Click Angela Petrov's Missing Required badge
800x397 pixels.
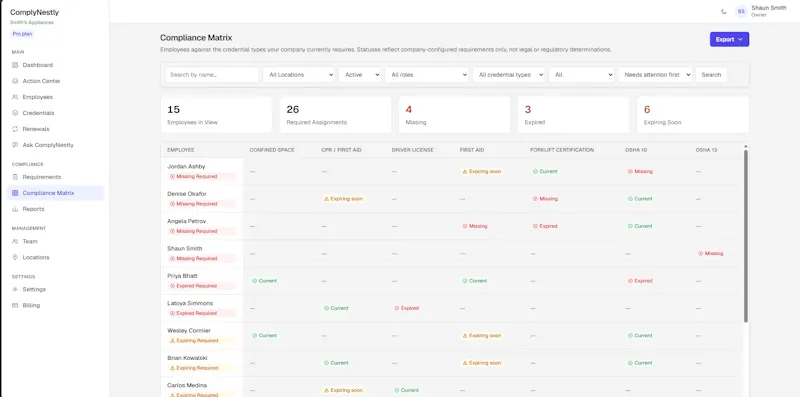coord(202,231)
